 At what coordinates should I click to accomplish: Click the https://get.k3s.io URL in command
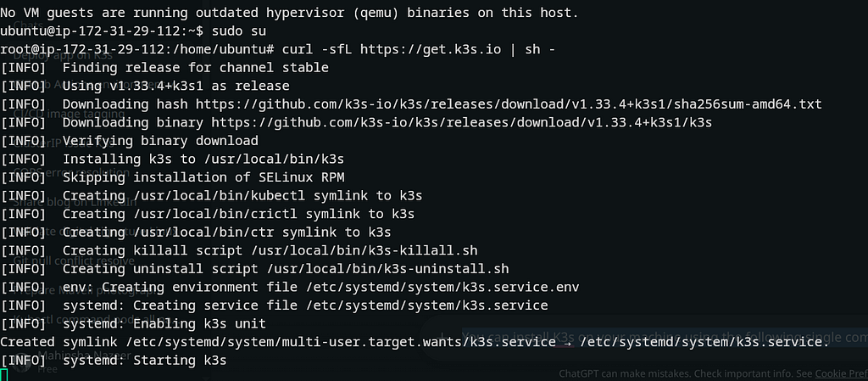(430, 49)
